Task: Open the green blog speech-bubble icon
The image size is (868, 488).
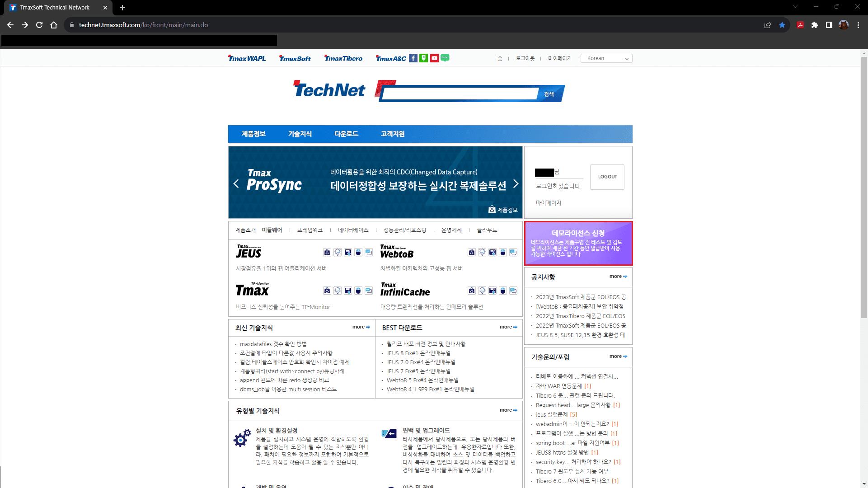Action: (445, 58)
